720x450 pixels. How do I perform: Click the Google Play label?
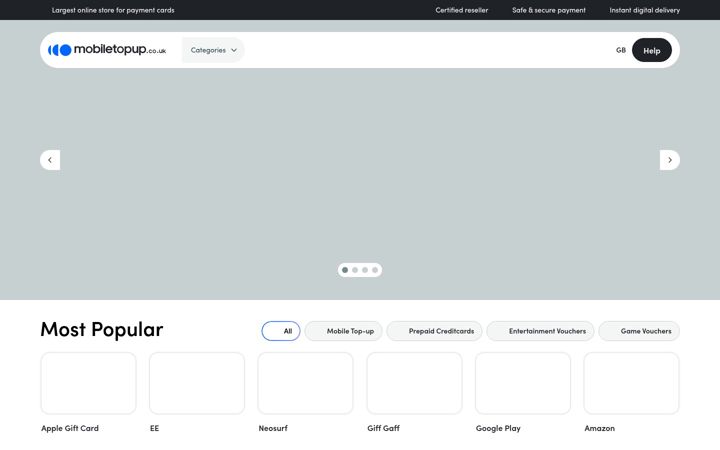[x=498, y=428]
